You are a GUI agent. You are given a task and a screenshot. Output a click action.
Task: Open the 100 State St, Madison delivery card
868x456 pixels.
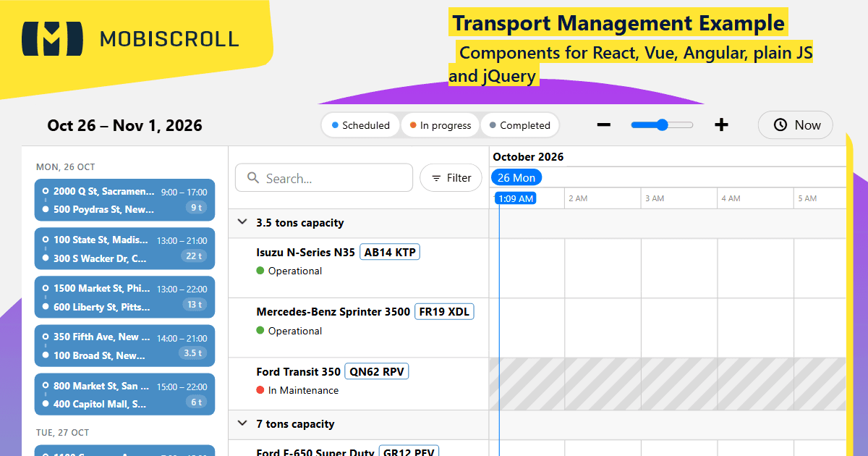pyautogui.click(x=124, y=248)
